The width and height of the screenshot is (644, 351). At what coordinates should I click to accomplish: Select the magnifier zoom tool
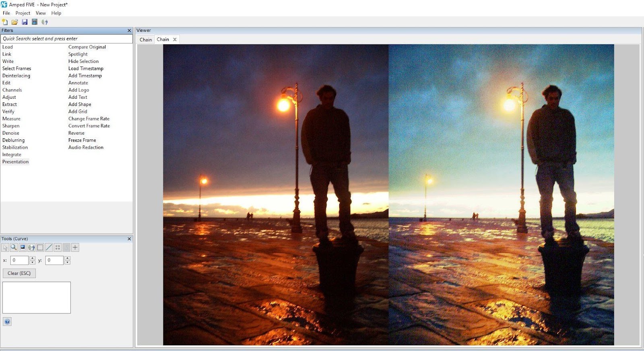point(14,247)
